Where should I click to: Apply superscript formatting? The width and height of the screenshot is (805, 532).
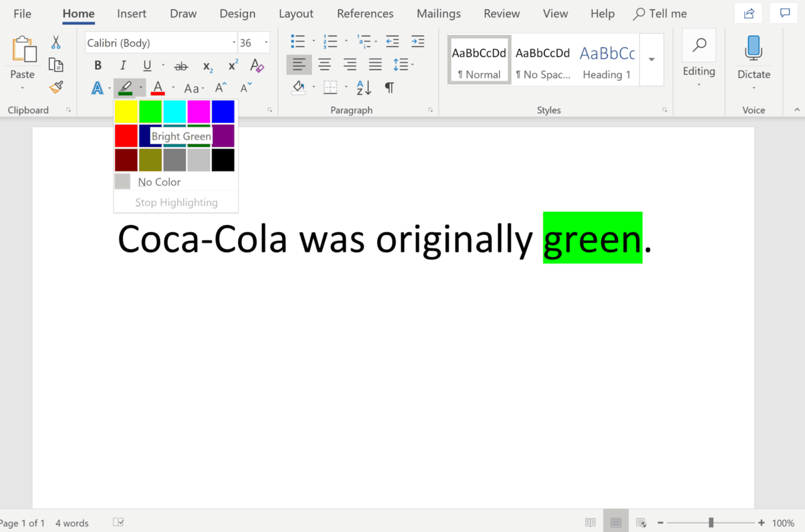point(233,65)
